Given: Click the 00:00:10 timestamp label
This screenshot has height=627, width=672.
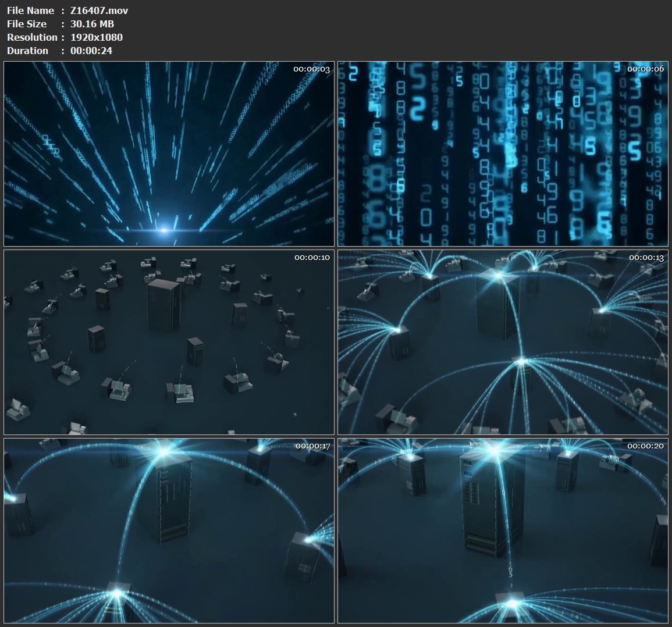Looking at the screenshot, I should tap(312, 258).
